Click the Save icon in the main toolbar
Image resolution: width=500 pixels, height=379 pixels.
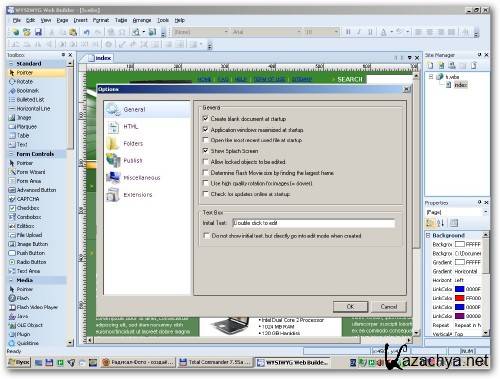(x=38, y=32)
